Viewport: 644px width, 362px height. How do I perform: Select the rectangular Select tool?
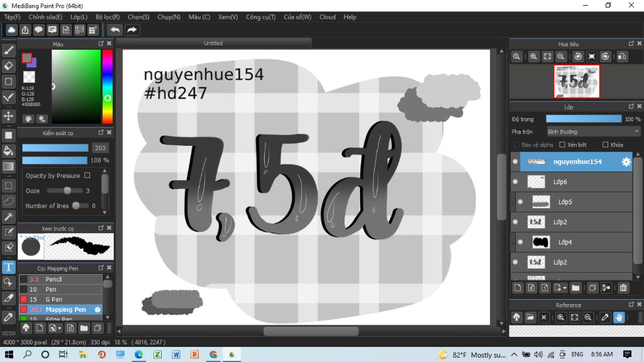pyautogui.click(x=9, y=185)
